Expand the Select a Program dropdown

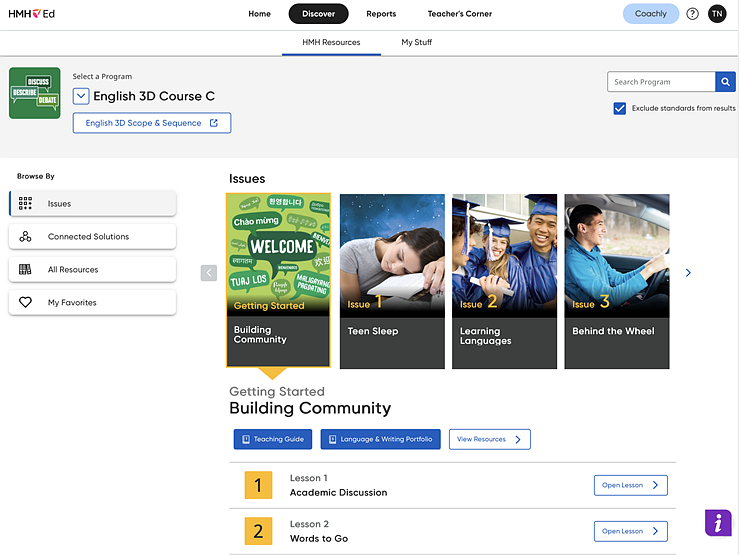pyautogui.click(x=81, y=96)
